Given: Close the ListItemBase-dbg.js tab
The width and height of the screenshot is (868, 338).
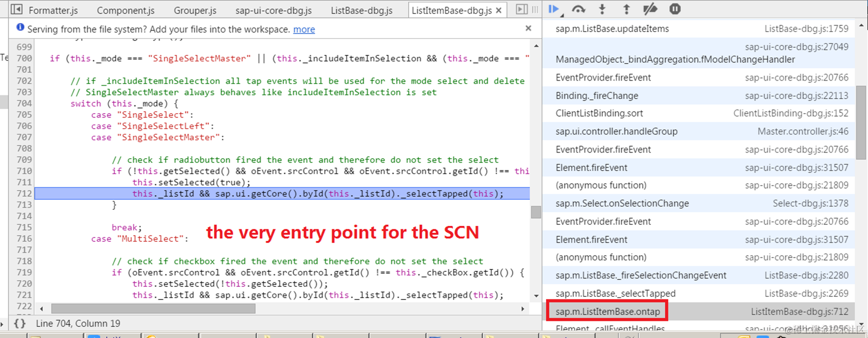Looking at the screenshot, I should pyautogui.click(x=499, y=10).
